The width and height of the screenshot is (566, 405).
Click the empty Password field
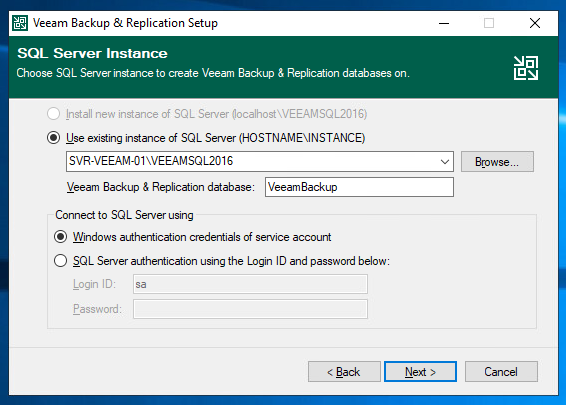tap(250, 309)
